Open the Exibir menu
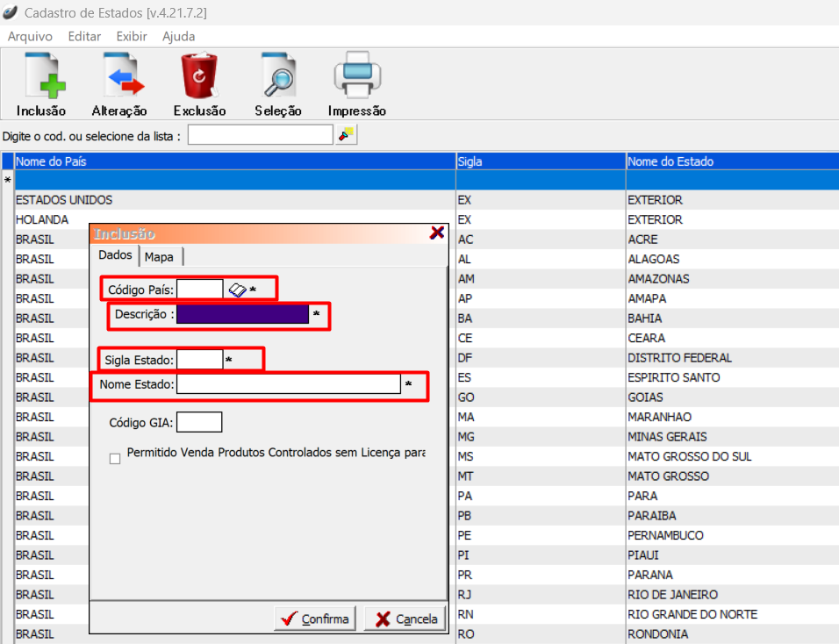 pyautogui.click(x=132, y=37)
